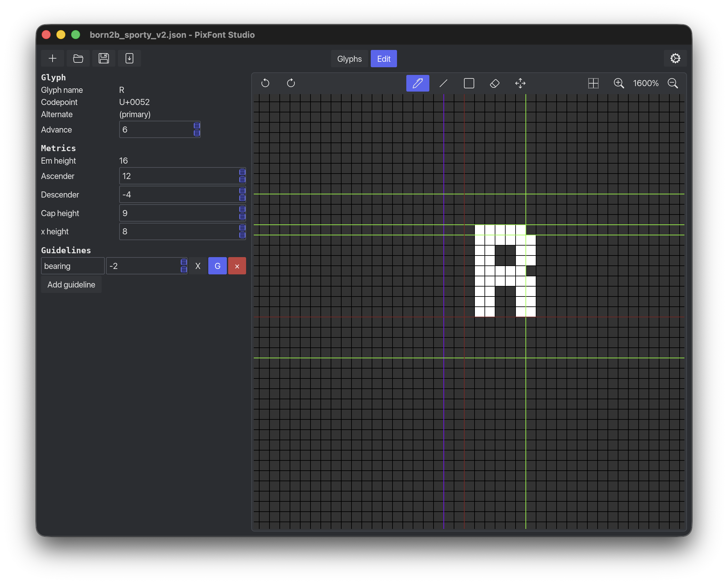Delete the bearing guideline with red ×
Viewport: 728px width, 584px height.
click(x=237, y=266)
